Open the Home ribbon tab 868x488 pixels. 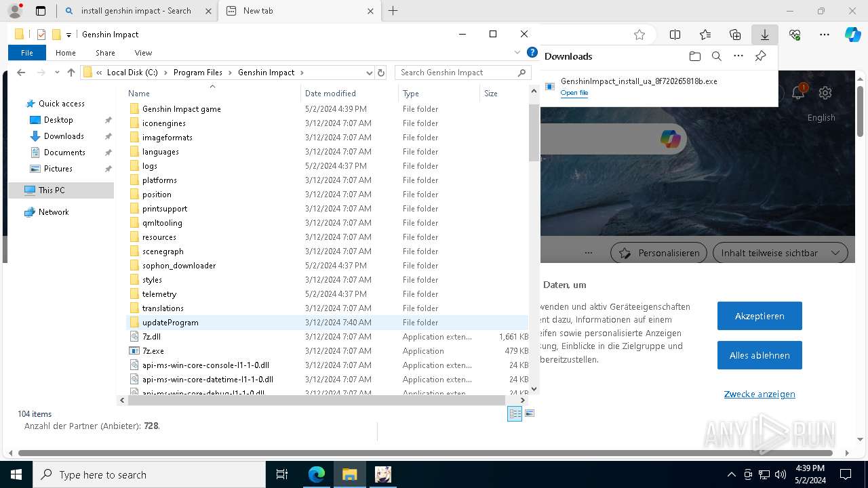tap(66, 53)
